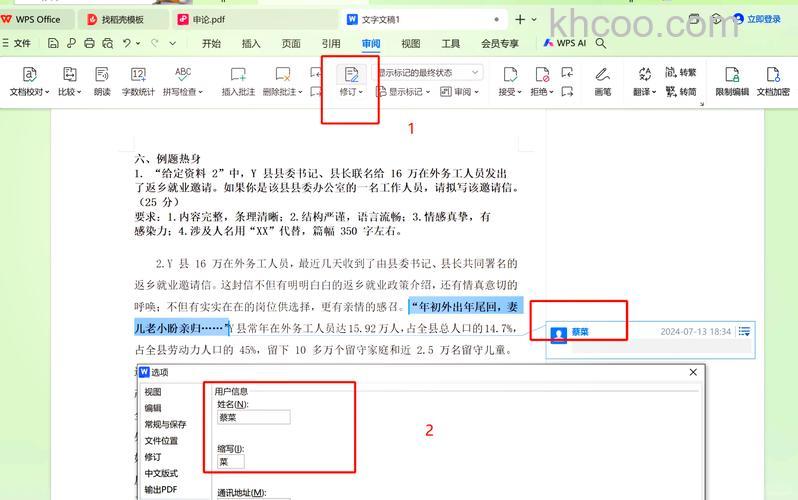798x500 pixels.
Task: Switch to the 插入 tab
Action: pyautogui.click(x=251, y=43)
